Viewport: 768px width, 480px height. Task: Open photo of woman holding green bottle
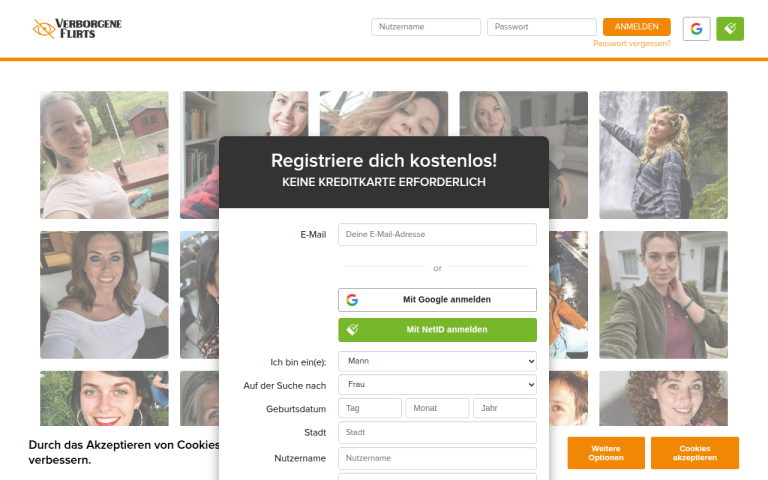pyautogui.click(x=104, y=155)
